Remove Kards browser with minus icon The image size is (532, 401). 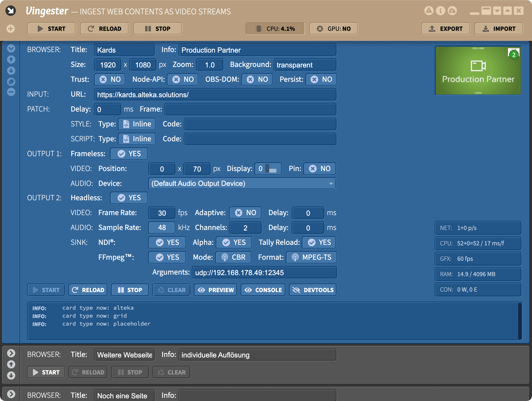(x=11, y=92)
